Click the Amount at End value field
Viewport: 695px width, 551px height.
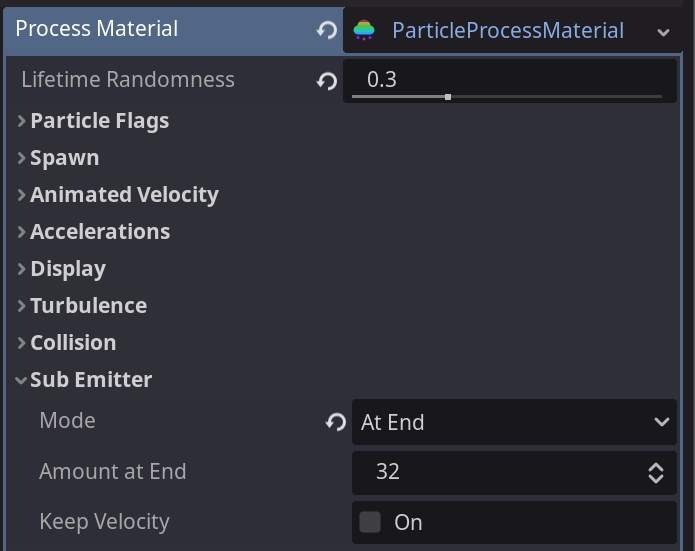coord(514,473)
